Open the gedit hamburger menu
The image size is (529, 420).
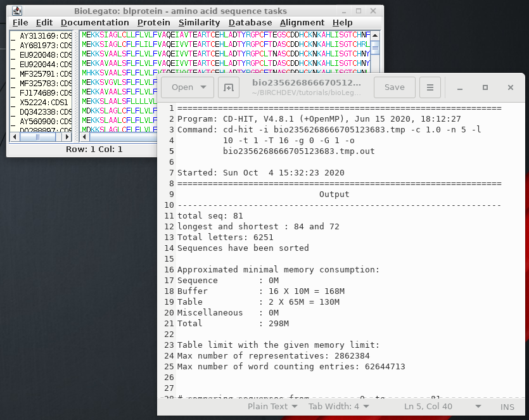pyautogui.click(x=430, y=87)
